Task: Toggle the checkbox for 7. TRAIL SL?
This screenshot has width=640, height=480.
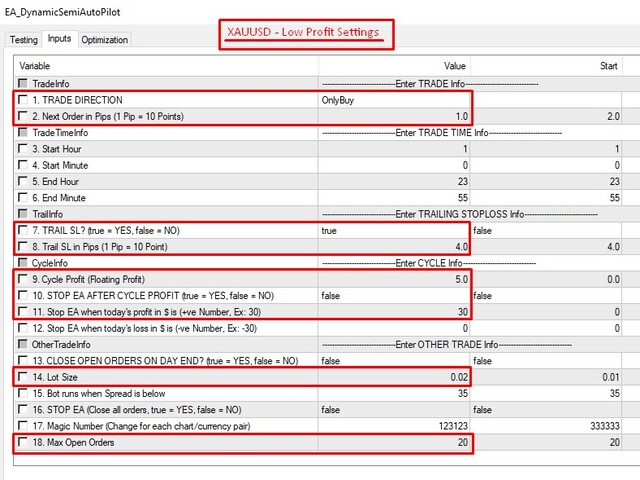Action: click(x=23, y=230)
